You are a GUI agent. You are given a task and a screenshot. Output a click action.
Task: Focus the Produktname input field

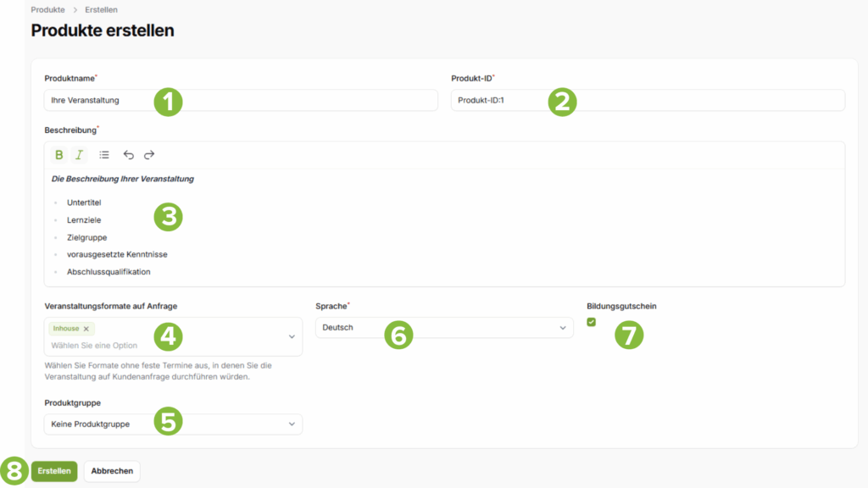point(241,100)
